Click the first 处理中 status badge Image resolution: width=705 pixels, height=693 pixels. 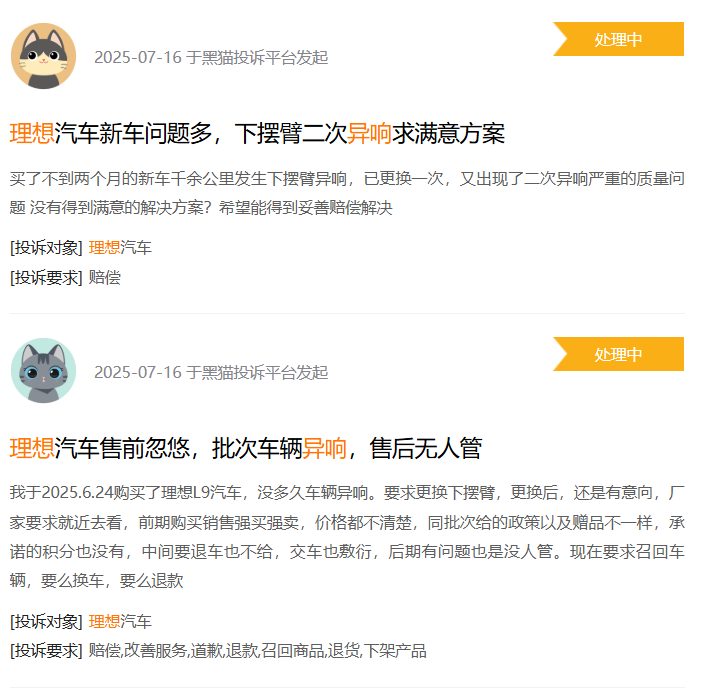coord(619,39)
